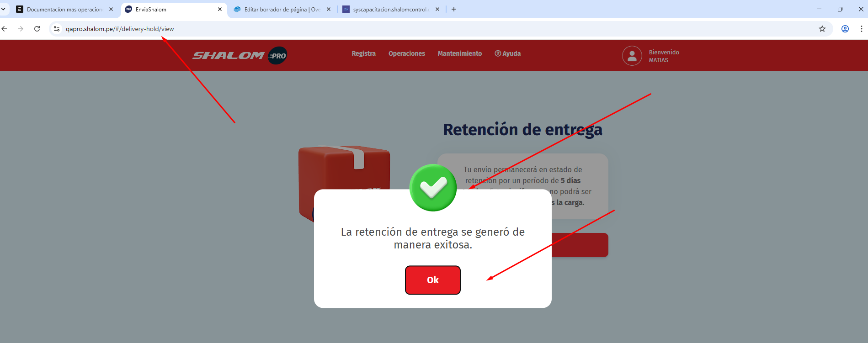Open a new browser tab
Image resolution: width=868 pixels, height=343 pixels.
pos(453,9)
